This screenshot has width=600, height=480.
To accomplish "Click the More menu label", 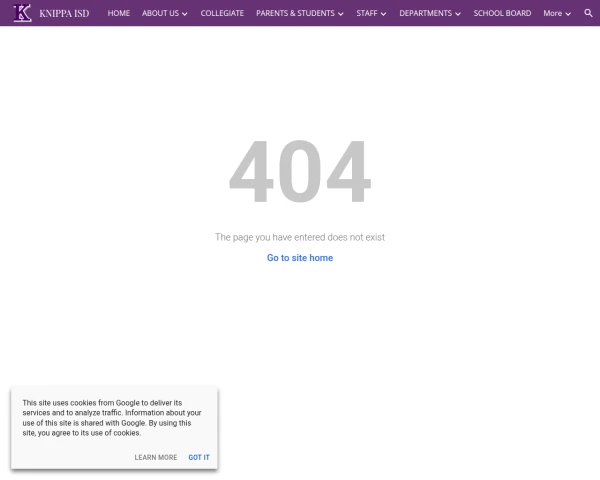I will click(552, 13).
